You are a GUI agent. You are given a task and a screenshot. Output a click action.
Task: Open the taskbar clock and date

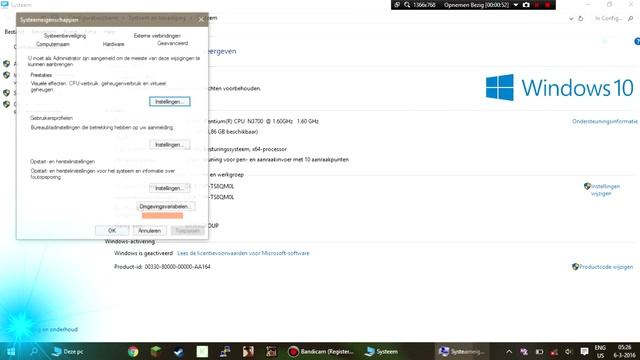624,351
